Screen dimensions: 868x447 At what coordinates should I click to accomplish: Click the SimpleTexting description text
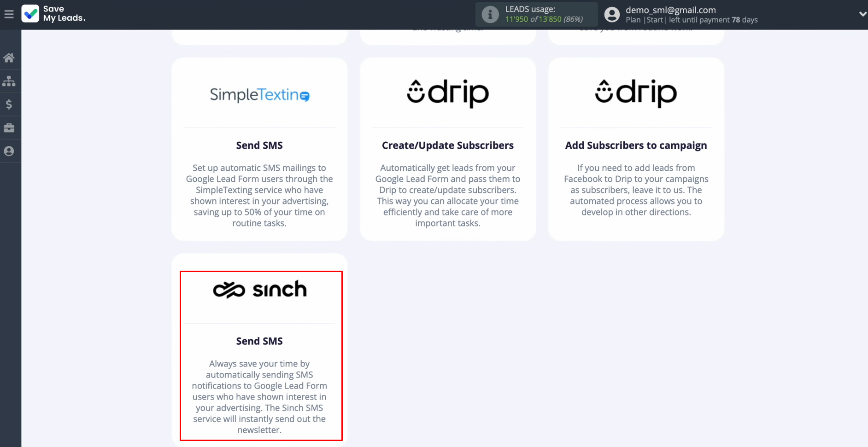(259, 196)
